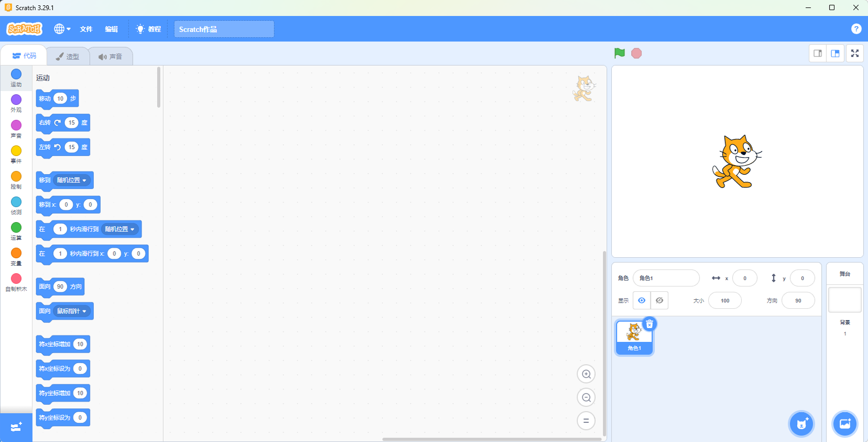Viewport: 868px width, 442px height.
Task: Open the choose a sprite button
Action: (x=801, y=424)
